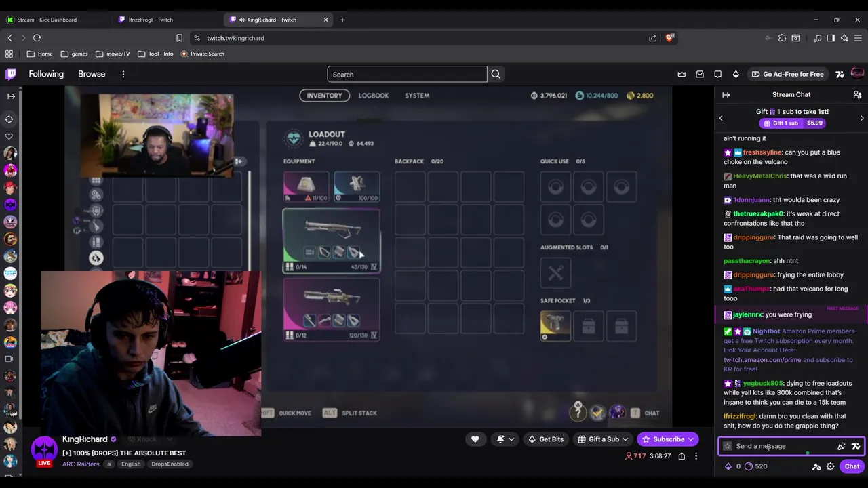Click the DropsEnabled tag
The width and height of the screenshot is (868, 488).
[x=170, y=464]
